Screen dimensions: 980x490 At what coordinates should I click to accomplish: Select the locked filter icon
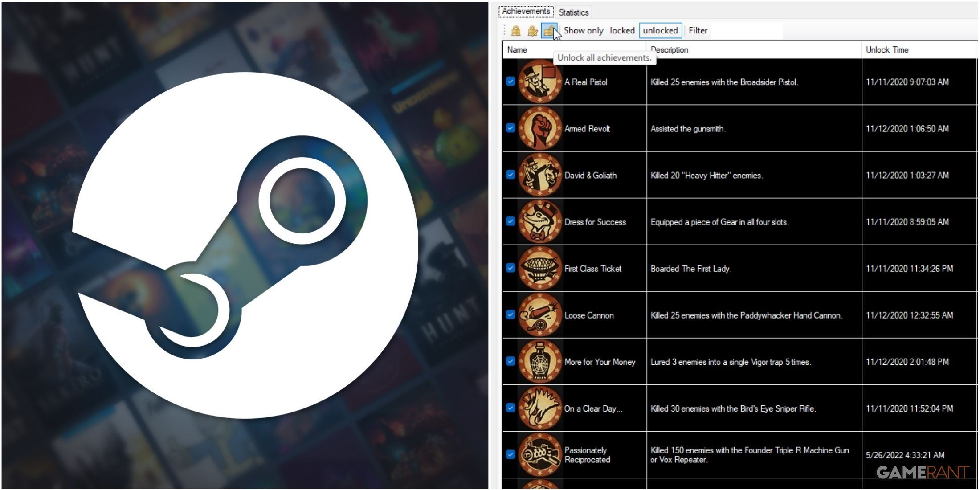click(625, 30)
